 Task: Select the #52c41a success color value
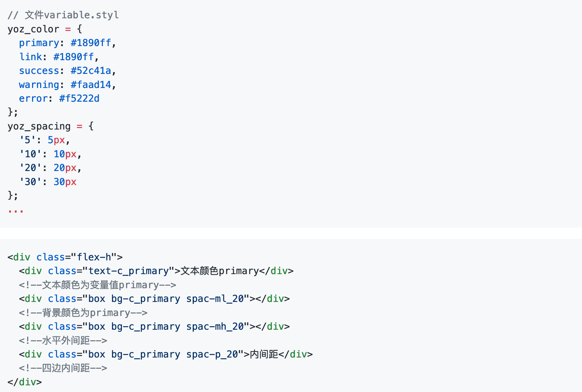[x=91, y=71]
